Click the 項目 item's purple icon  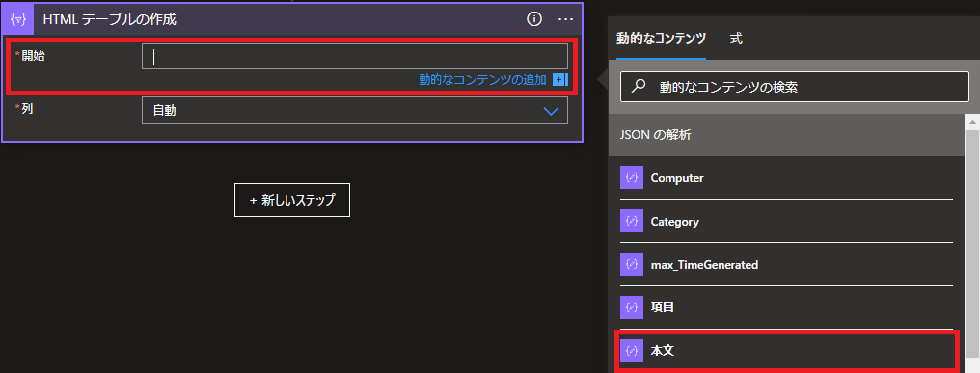pyautogui.click(x=632, y=307)
